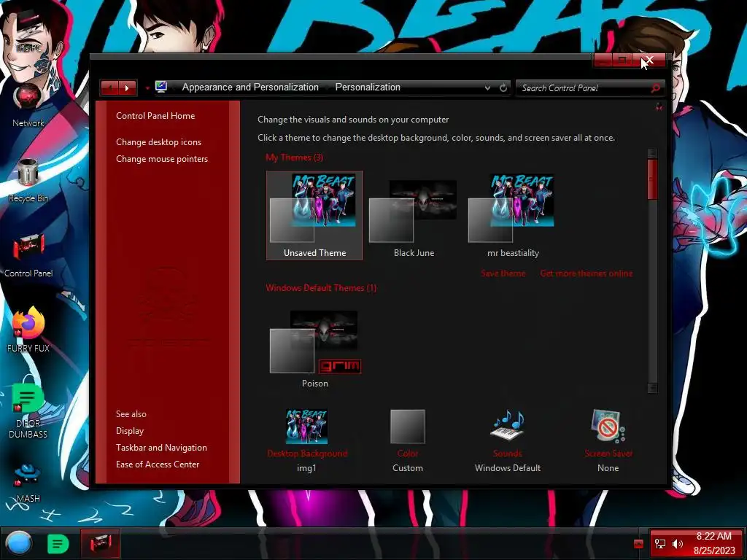This screenshot has width=747, height=560.
Task: Open the volume speaker tray icon
Action: click(x=678, y=544)
